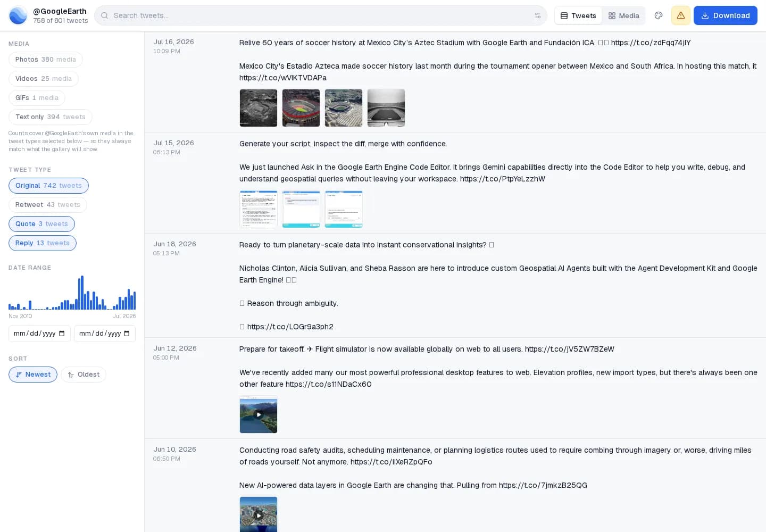
Task: Click the GoogleEarth profile avatar
Action: pyautogui.click(x=18, y=15)
